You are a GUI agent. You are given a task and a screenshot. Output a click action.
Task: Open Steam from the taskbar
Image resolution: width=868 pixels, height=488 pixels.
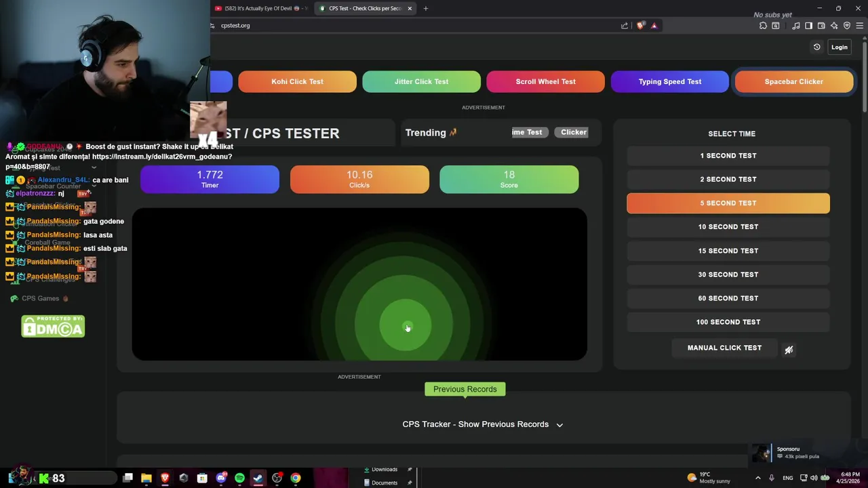tap(258, 479)
